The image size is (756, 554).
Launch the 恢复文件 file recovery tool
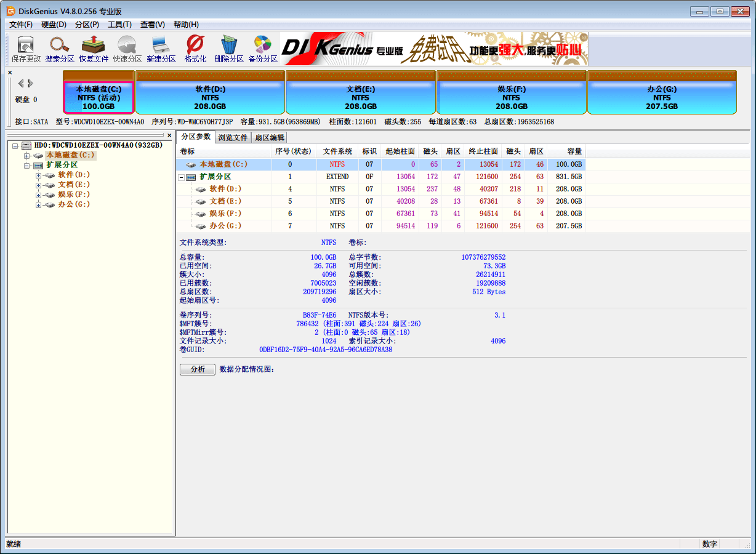(x=94, y=49)
